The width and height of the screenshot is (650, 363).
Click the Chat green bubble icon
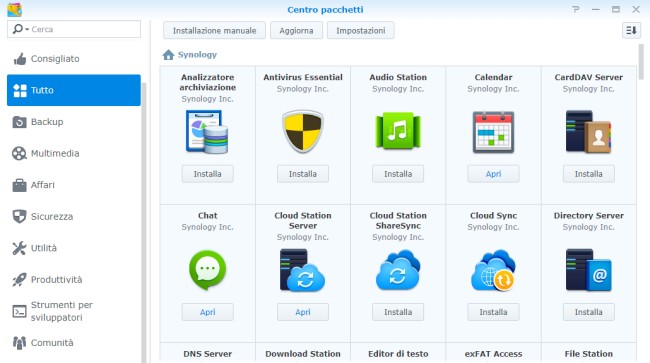[207, 270]
